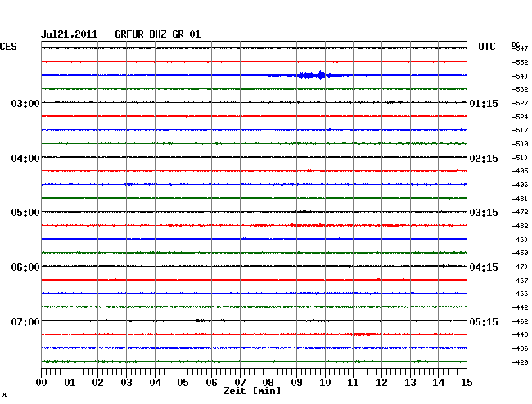Viewport: 532px width, 404px height.
Task: Click the DC offset value -442
Action: tap(520, 307)
